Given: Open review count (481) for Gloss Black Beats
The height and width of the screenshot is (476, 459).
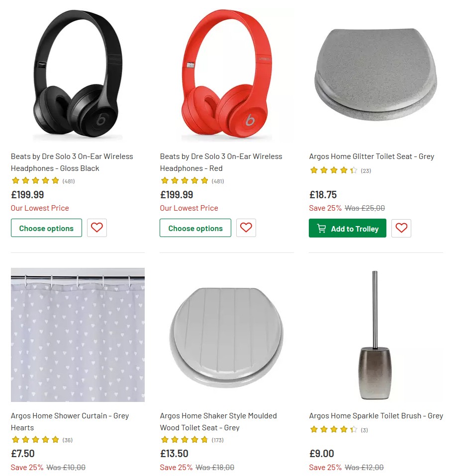Looking at the screenshot, I should point(68,181).
